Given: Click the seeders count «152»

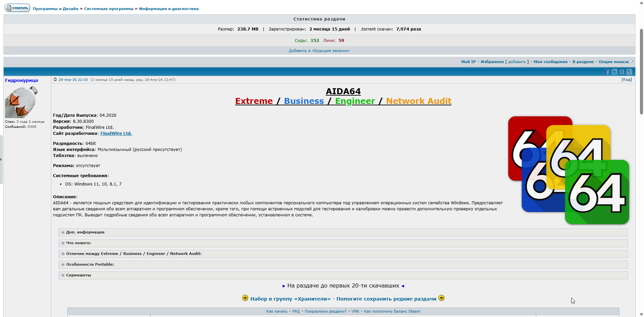Looking at the screenshot, I should click(x=315, y=41).
